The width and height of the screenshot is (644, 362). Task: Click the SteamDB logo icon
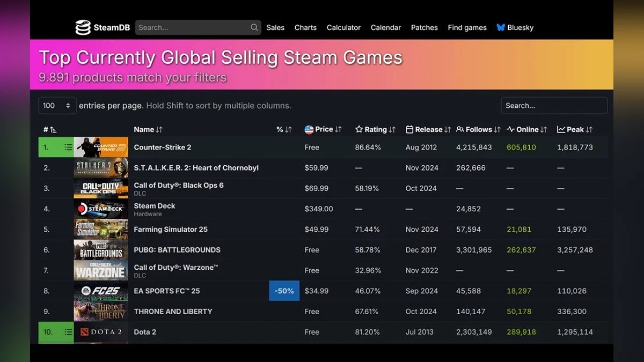(x=83, y=27)
